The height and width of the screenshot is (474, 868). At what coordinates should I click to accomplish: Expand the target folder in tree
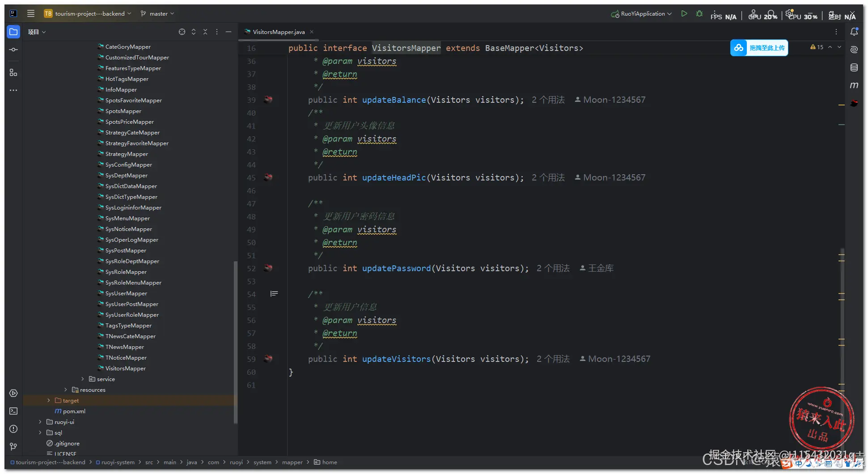[x=49, y=400]
